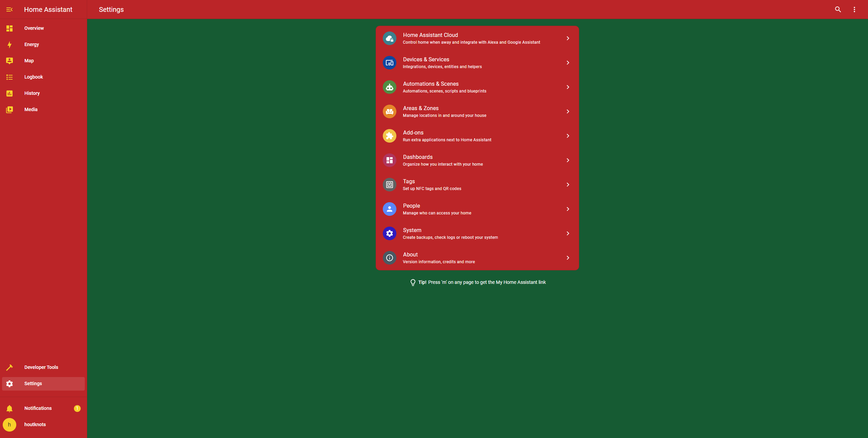This screenshot has height=438, width=868.
Task: Open Devices & Services panel
Action: [x=477, y=63]
